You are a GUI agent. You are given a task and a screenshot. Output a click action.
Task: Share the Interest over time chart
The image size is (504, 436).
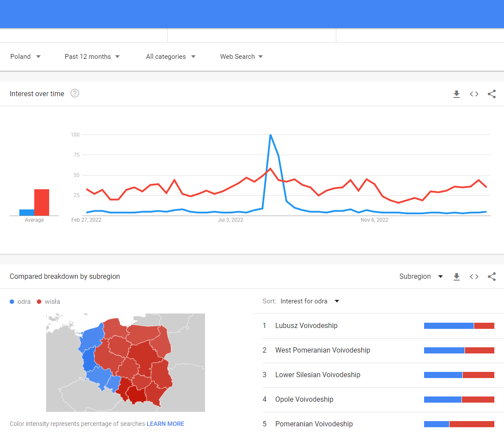(492, 94)
